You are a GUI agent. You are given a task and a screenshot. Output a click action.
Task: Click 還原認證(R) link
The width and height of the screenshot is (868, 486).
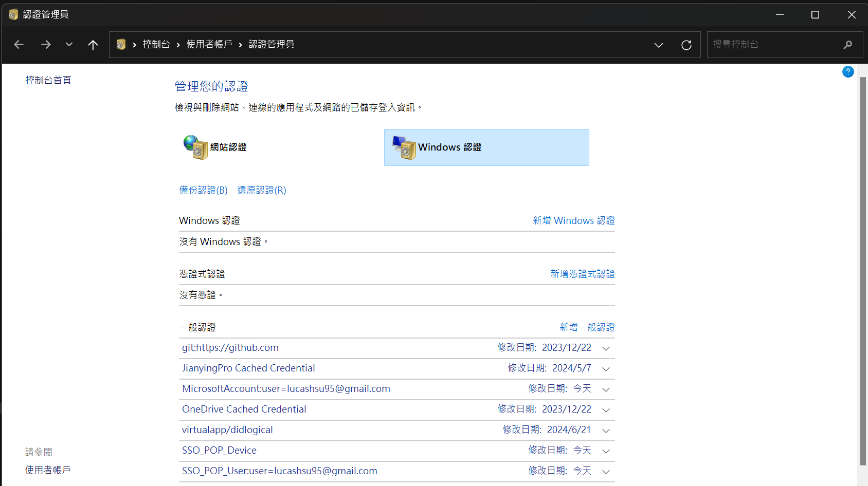[262, 190]
